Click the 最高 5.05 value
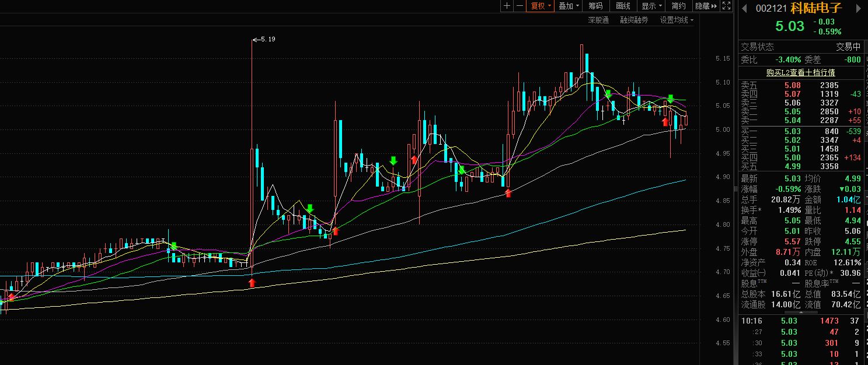868x365 pixels. 792,220
